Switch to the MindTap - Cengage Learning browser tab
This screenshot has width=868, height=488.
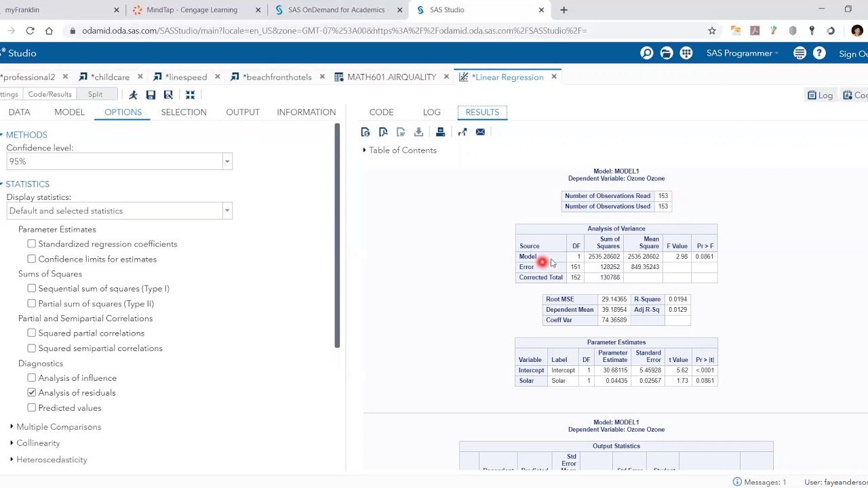(191, 9)
